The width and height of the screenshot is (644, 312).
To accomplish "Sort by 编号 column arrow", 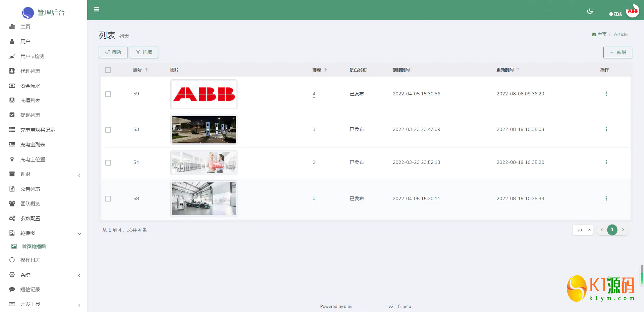I will point(146,70).
